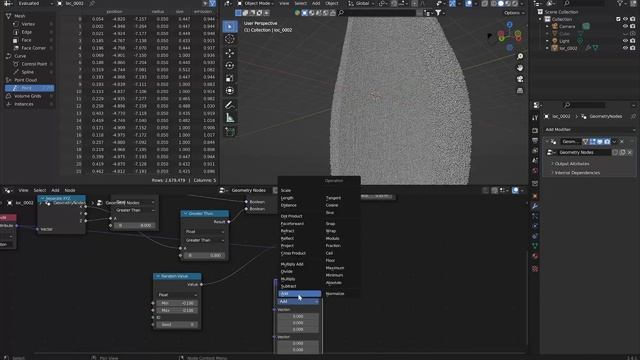Duplicate the Geometry Nodes node group
Image resolution: width=640 pixels, height=360 pixels.
click(x=622, y=152)
